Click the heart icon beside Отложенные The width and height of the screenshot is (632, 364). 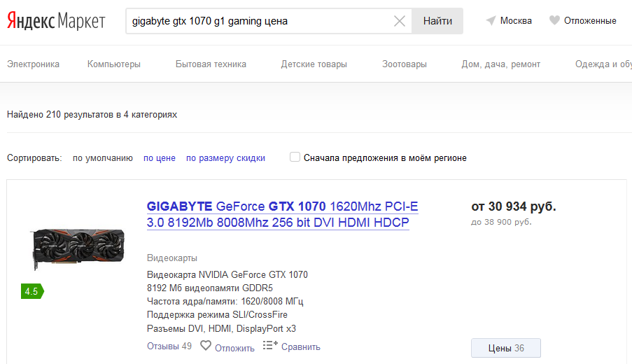click(554, 20)
